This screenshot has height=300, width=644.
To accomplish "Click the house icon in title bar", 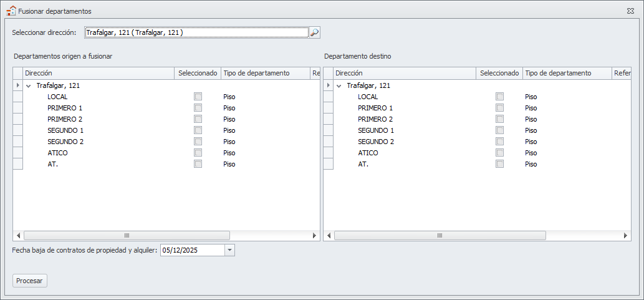I will point(11,11).
